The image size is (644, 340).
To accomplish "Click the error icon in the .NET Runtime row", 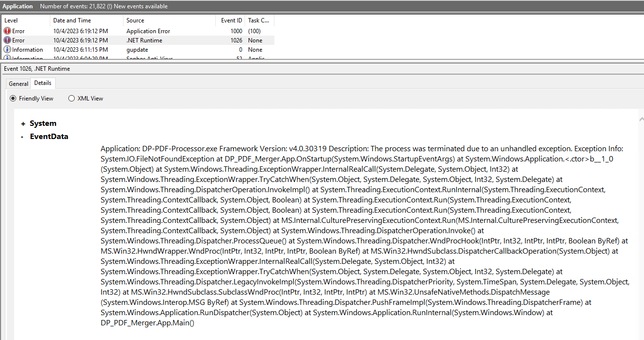I will tap(7, 40).
